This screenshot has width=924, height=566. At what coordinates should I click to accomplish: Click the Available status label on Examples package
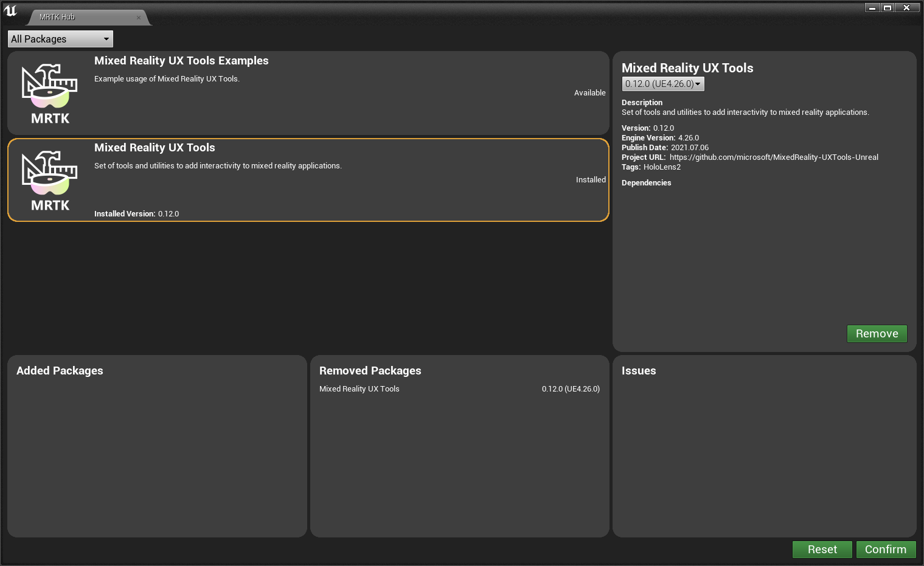(589, 92)
